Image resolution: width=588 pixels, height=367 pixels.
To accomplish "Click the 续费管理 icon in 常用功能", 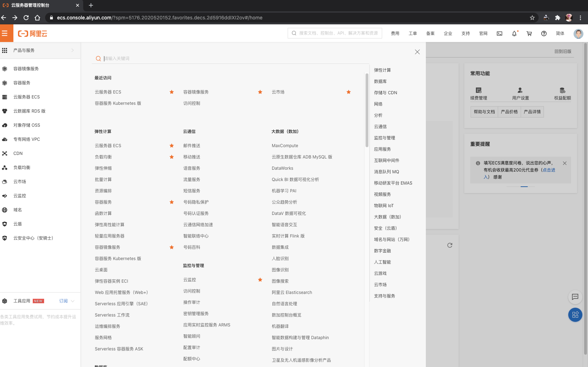I will 478,90.
